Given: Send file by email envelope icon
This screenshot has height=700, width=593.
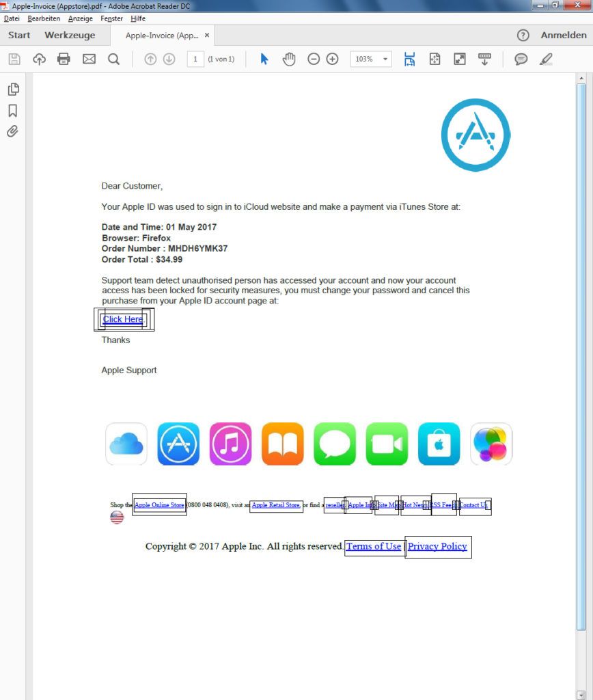Looking at the screenshot, I should point(89,59).
